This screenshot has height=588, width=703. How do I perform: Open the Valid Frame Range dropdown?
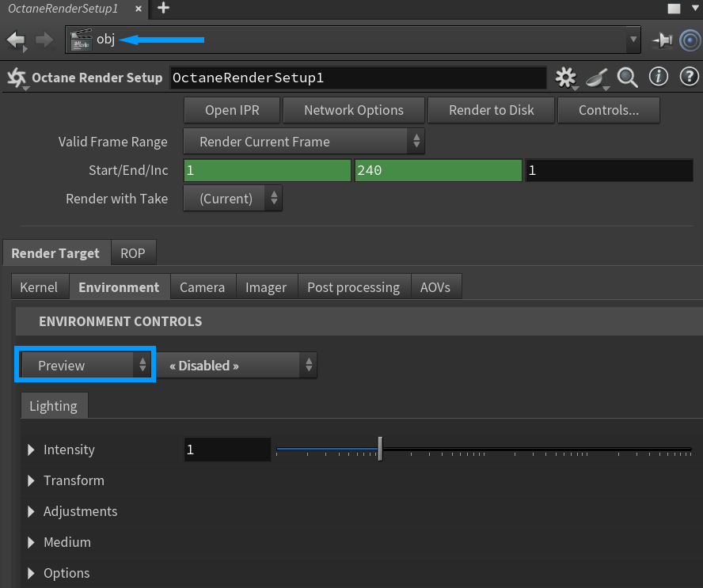pyautogui.click(x=304, y=142)
